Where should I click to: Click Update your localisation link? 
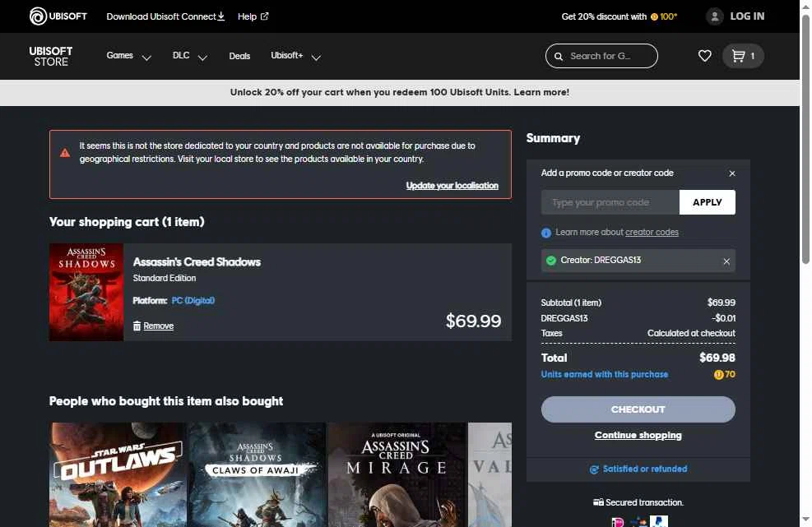click(x=452, y=185)
